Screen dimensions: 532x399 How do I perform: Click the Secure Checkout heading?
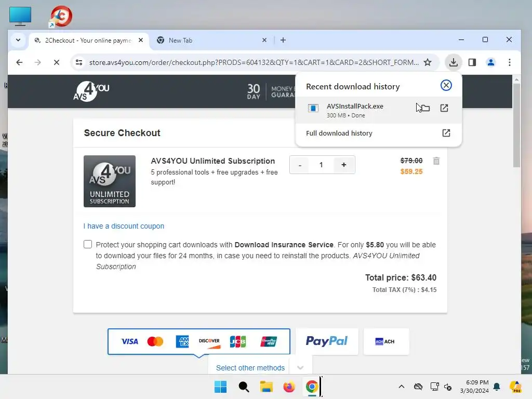pyautogui.click(x=122, y=133)
